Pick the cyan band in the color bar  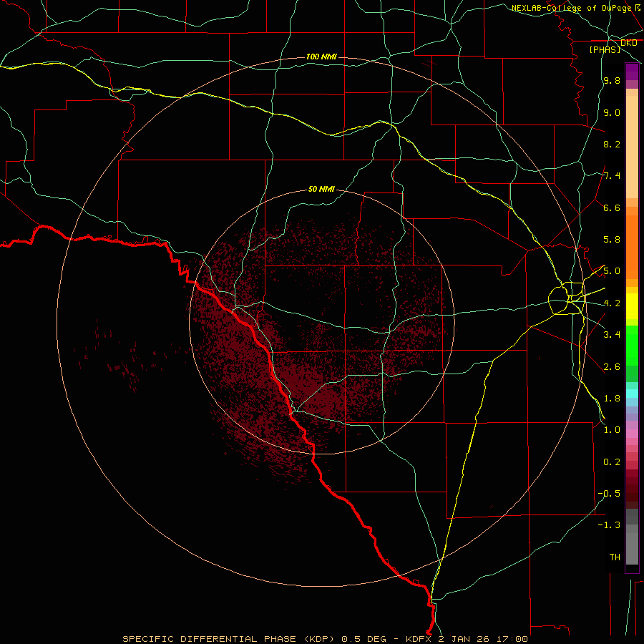coord(632,394)
